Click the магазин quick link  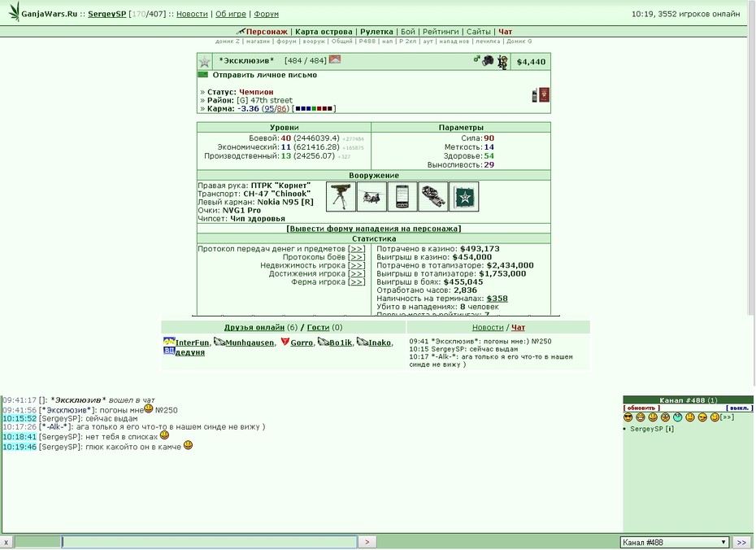[258, 41]
